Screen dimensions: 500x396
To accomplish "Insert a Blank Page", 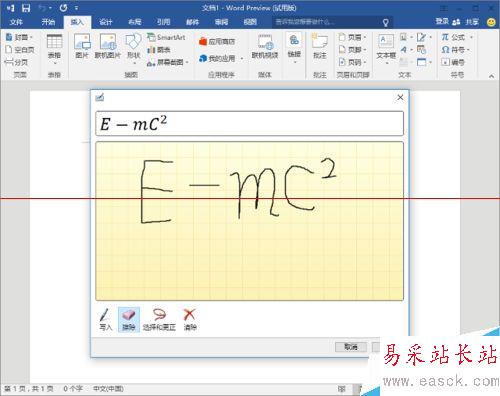I will point(20,50).
